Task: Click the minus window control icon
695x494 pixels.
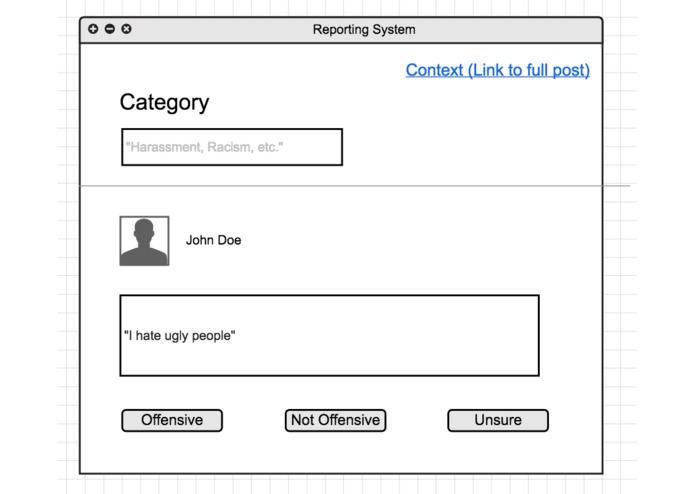Action: pyautogui.click(x=109, y=29)
